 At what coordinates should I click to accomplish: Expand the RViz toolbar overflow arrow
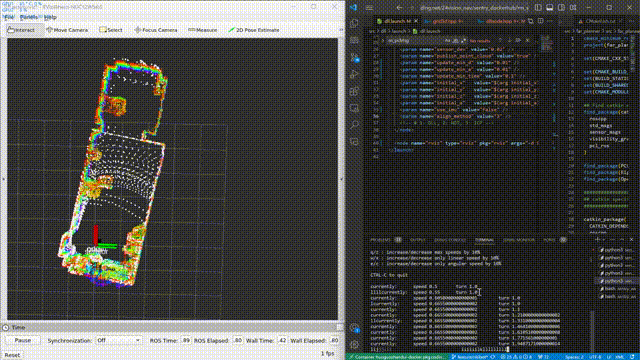(x=341, y=30)
